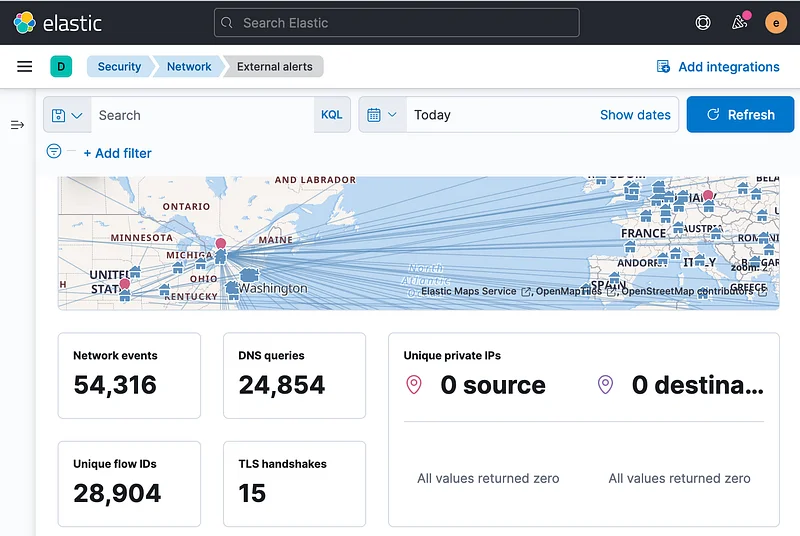800x536 pixels.
Task: Go to the Security breadcrumb
Action: pyautogui.click(x=119, y=67)
